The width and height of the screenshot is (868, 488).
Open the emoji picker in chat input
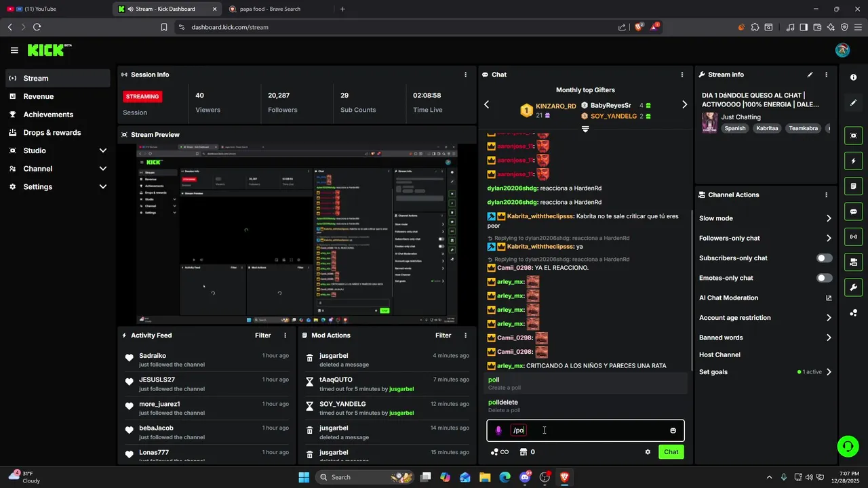click(x=673, y=430)
